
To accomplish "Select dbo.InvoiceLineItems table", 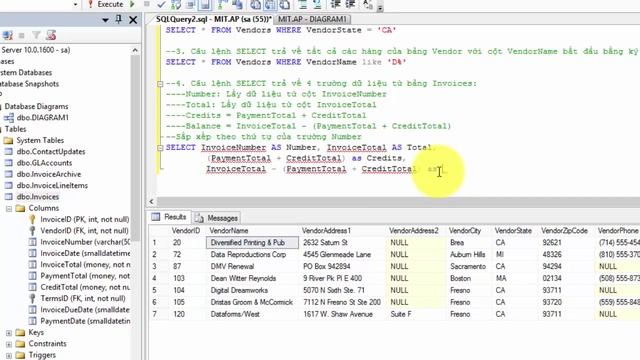I will tap(52, 185).
